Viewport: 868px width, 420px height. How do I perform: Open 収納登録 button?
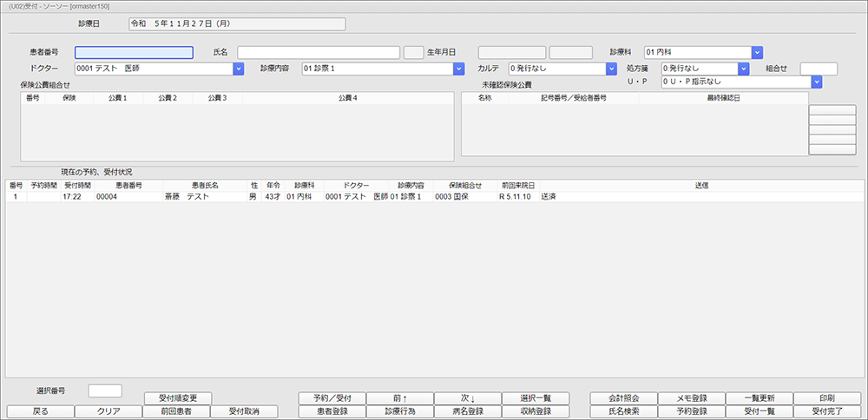[x=536, y=411]
